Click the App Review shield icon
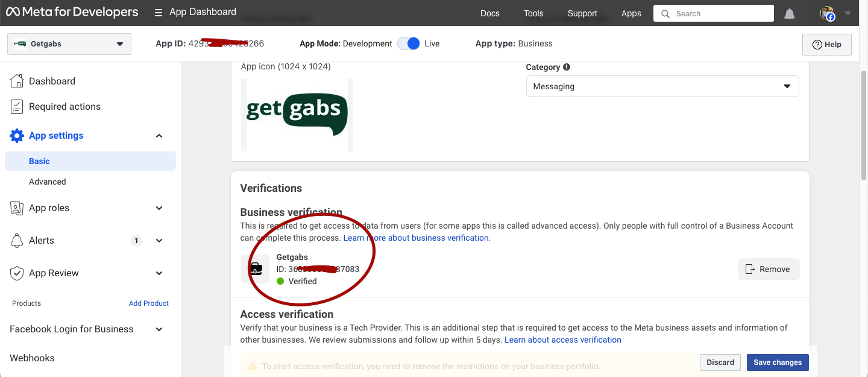The image size is (868, 377). 17,273
